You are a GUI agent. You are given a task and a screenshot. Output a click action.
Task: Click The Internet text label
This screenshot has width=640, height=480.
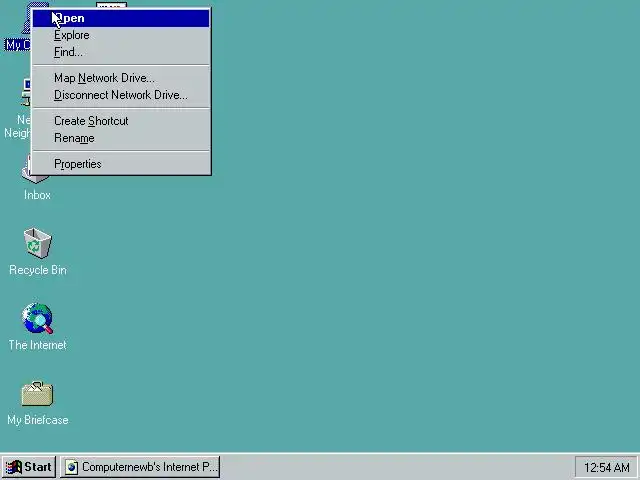coord(38,345)
